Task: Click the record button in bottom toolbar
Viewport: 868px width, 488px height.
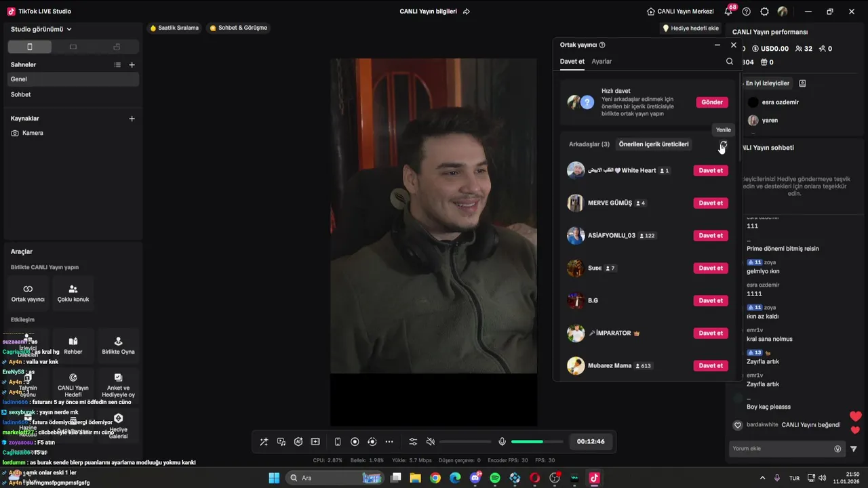Action: pos(355,442)
